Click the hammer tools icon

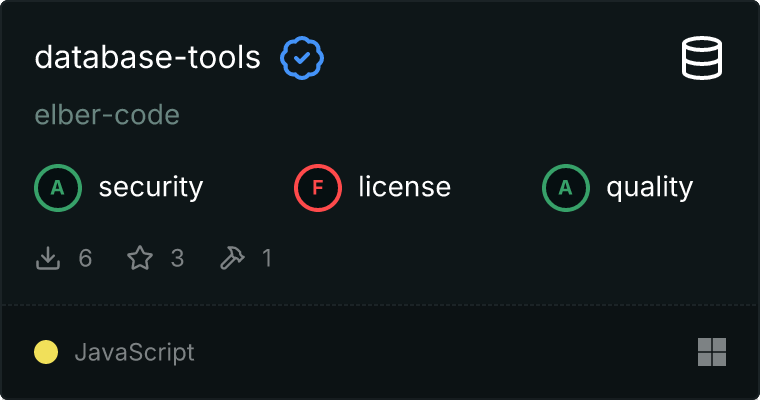[232, 259]
